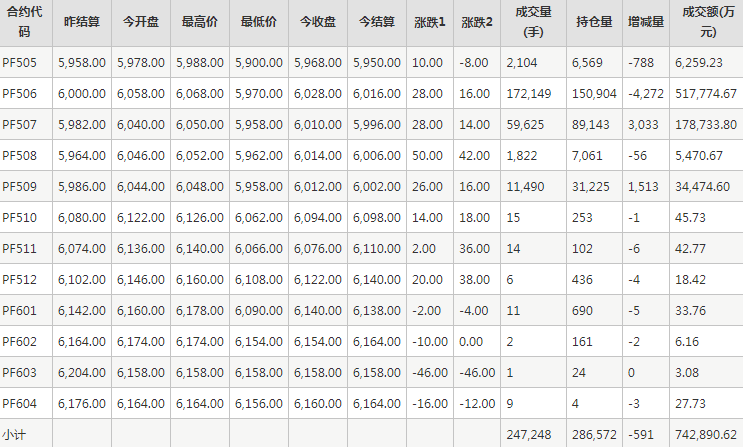Click subtotal volume 247,248
This screenshot has width=743, height=447.
point(529,435)
